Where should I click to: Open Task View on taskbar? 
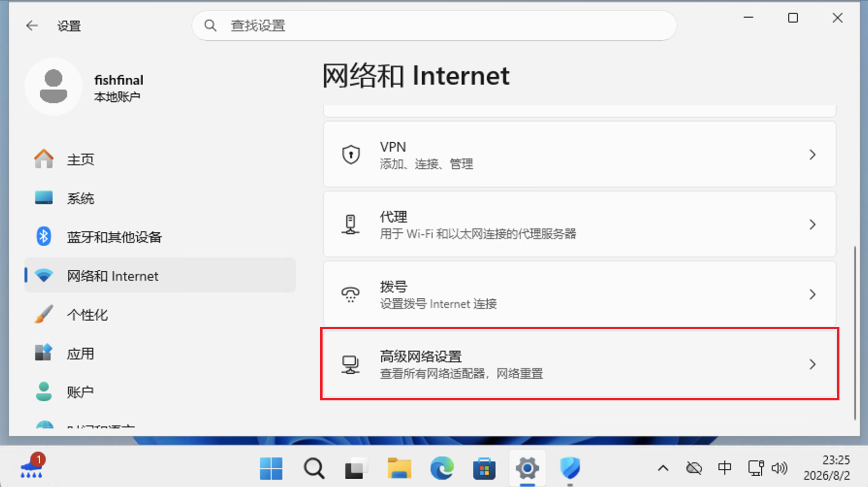(356, 468)
